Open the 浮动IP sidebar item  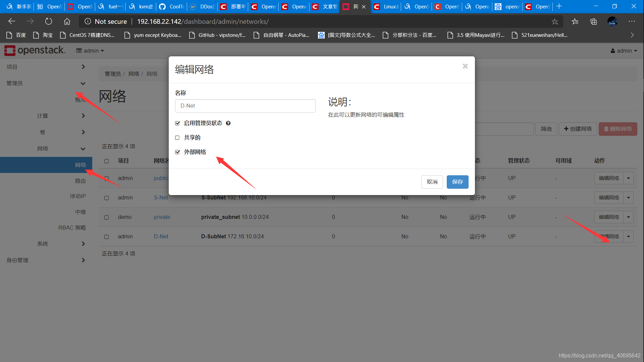(77, 196)
